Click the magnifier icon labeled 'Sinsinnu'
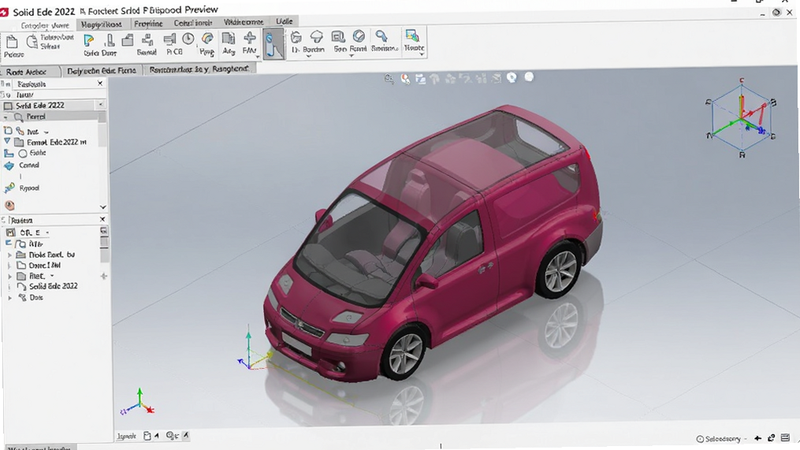Viewport: 800px width, 450px height. 381,36
